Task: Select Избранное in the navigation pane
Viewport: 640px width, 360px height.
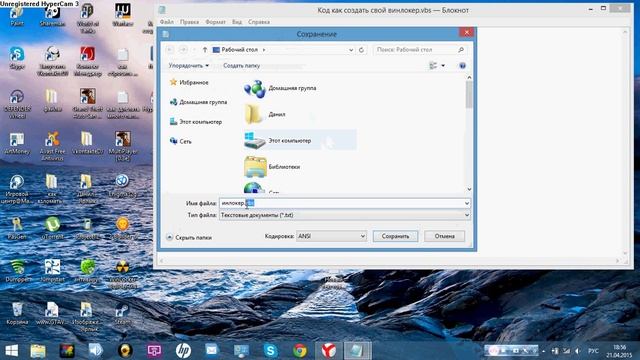Action: coord(189,82)
